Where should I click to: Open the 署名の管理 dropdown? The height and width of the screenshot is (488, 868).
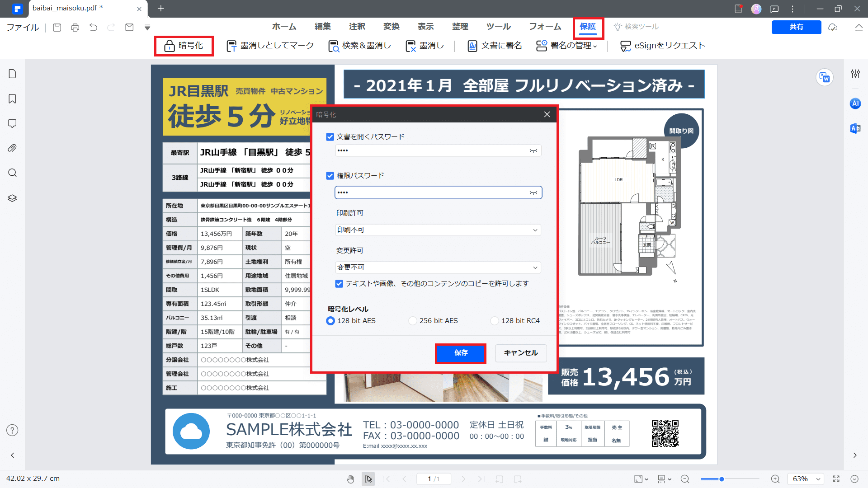point(566,46)
